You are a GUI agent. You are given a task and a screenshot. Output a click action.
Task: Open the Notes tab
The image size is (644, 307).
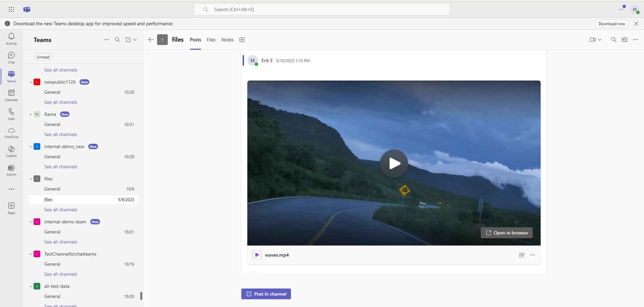click(x=227, y=40)
